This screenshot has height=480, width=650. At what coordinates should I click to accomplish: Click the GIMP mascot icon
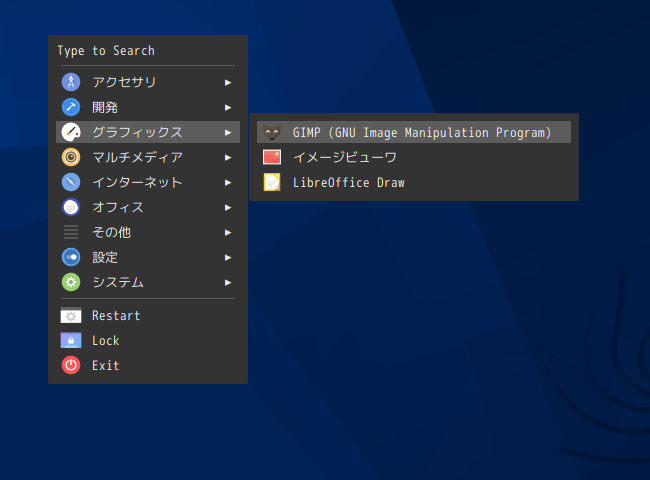coord(272,132)
